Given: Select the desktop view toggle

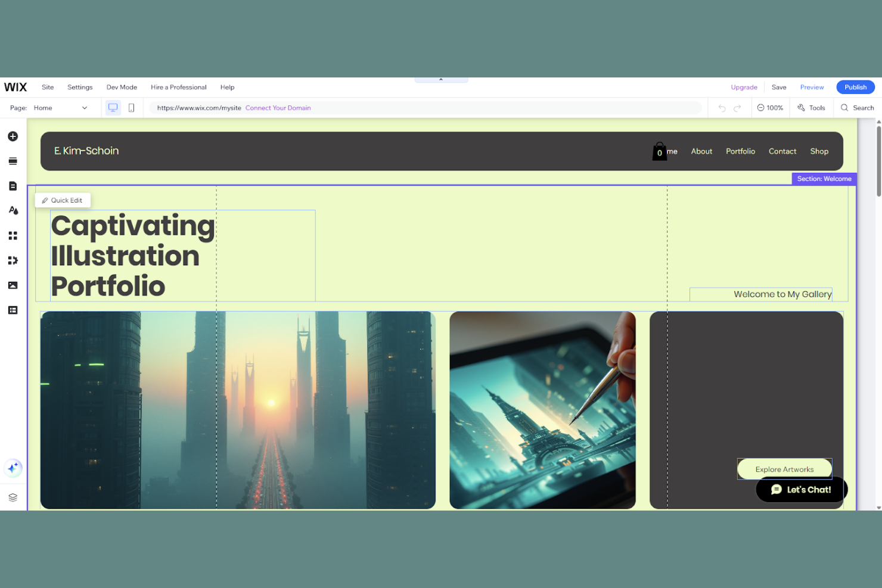Looking at the screenshot, I should pyautogui.click(x=113, y=108).
